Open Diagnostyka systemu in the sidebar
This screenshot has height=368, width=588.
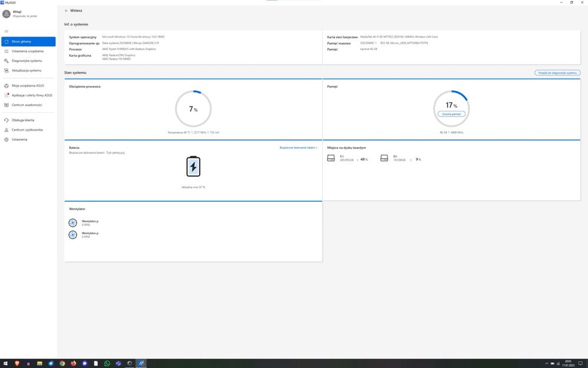[x=28, y=61]
